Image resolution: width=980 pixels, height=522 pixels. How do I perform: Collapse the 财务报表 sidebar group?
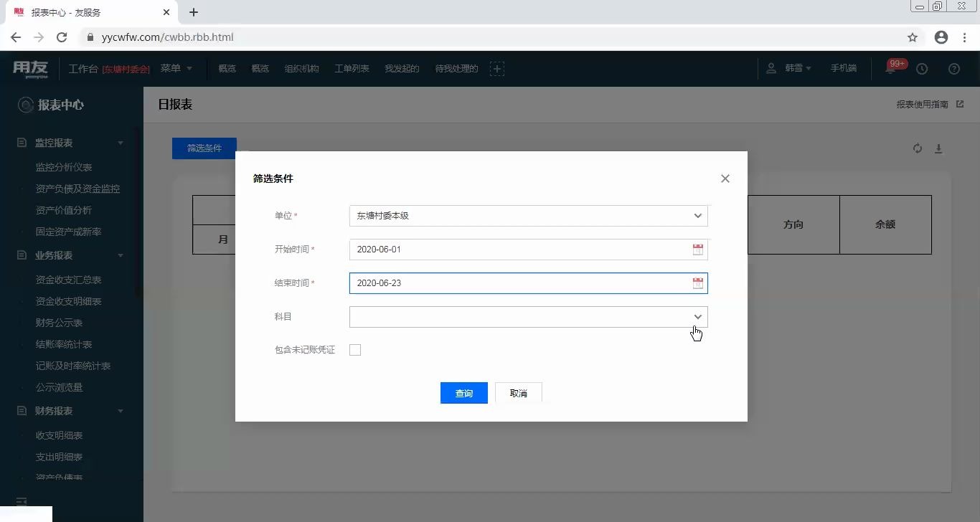pos(121,412)
